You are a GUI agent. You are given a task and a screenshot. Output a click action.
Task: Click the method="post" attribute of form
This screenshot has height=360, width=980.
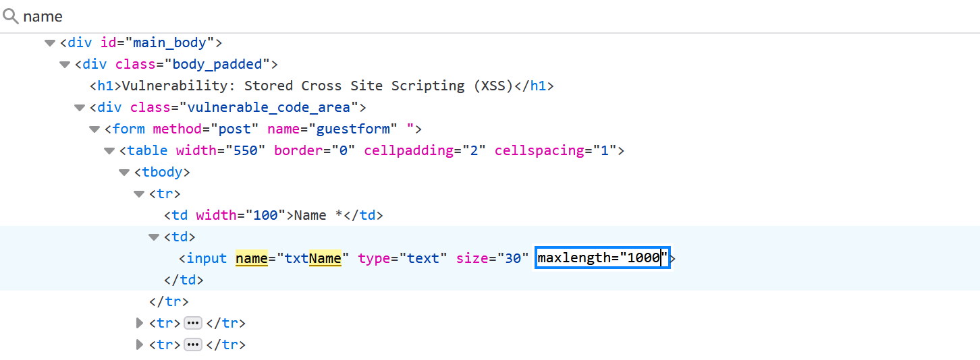coord(206,129)
